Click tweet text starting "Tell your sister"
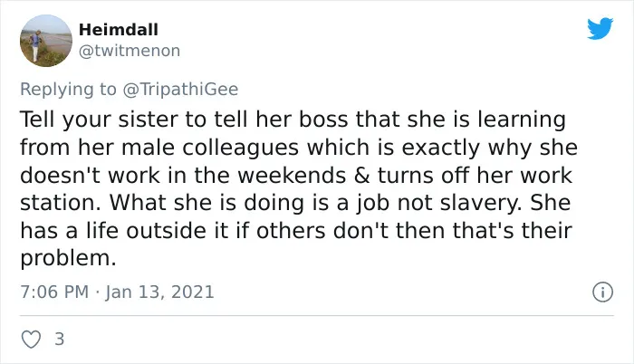Screen dimensions: 634x364 pyautogui.click(x=298, y=188)
